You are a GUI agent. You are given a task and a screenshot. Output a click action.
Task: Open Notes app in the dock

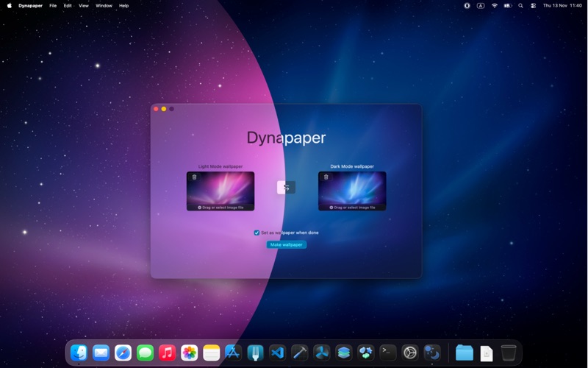[212, 353]
